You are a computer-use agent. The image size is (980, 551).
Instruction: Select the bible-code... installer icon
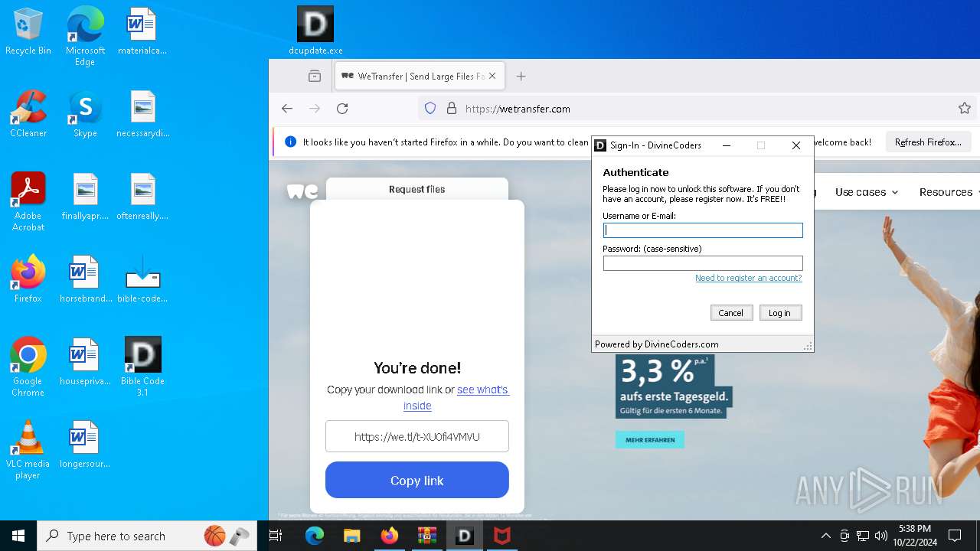(x=142, y=279)
